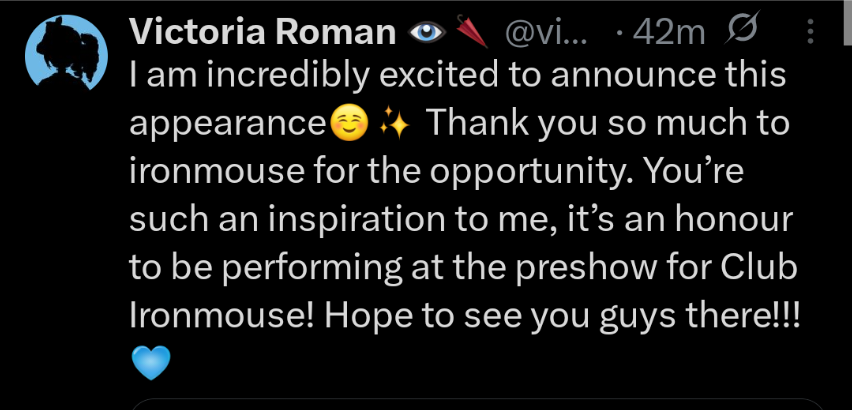Click the eye emoji beside the name
The width and height of the screenshot is (853, 410).
pos(427,34)
